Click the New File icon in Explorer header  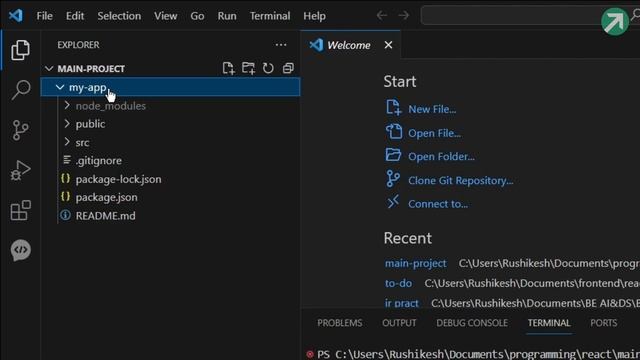coord(228,68)
